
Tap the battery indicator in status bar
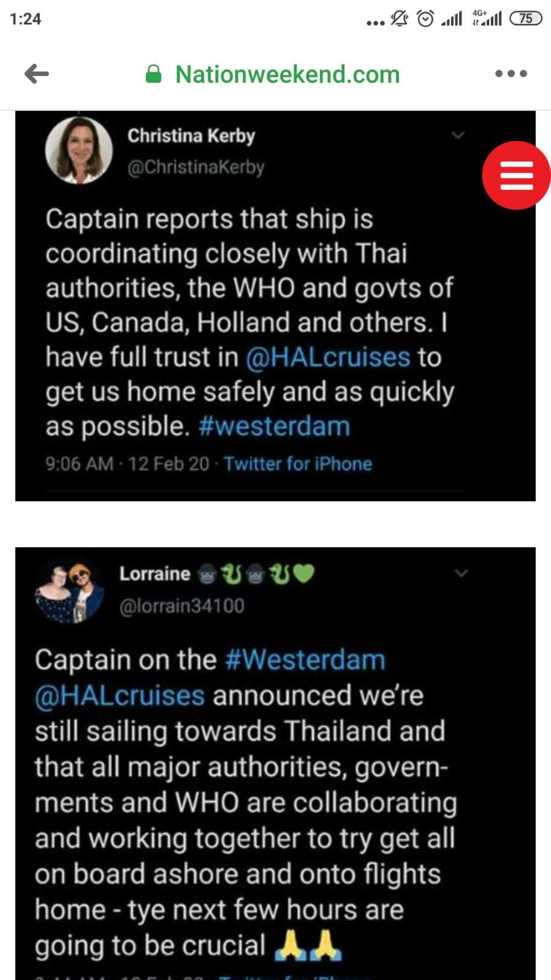tap(525, 18)
